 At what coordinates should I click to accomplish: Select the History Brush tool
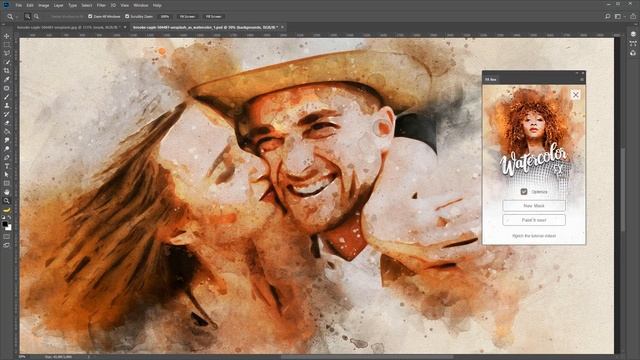click(7, 114)
